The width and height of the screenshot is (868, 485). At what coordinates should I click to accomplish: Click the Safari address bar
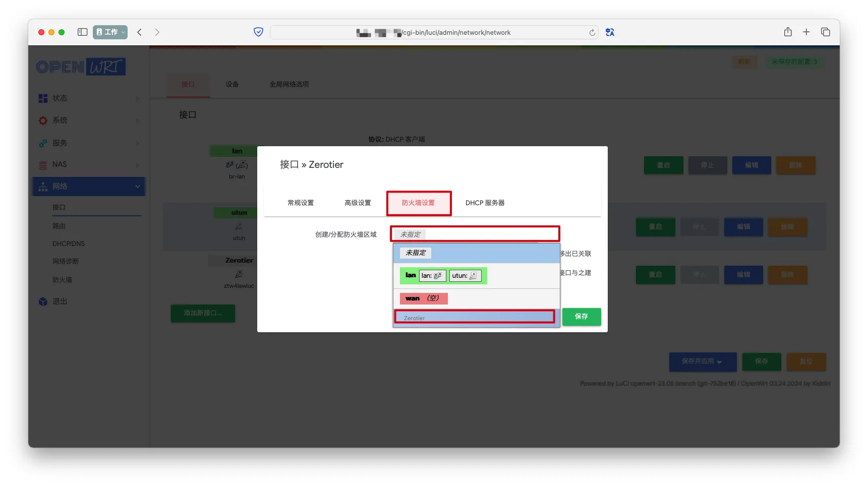(x=434, y=33)
